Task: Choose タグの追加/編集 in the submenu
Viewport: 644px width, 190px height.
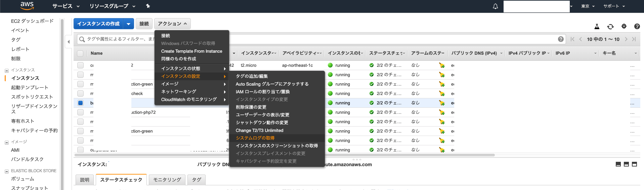Action: [x=277, y=76]
